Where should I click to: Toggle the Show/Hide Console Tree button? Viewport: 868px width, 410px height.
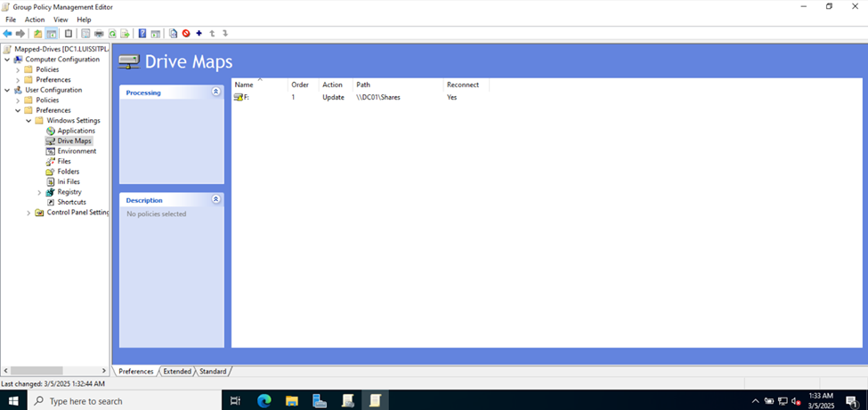click(51, 34)
